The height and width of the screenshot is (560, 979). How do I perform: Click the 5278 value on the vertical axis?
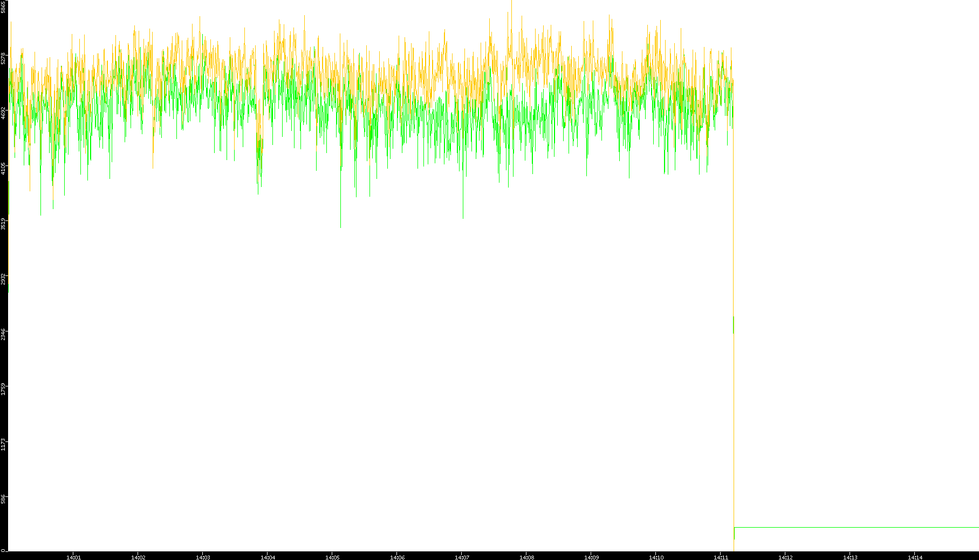tap(3, 58)
